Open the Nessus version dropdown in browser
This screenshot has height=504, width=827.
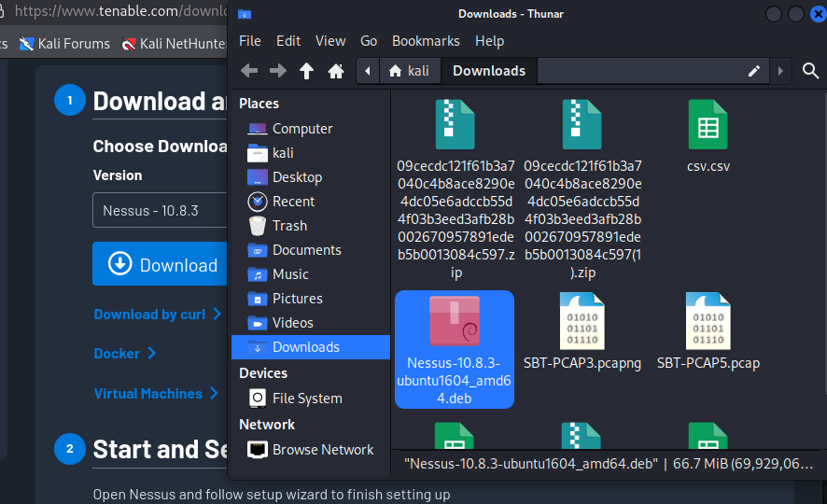click(x=160, y=210)
